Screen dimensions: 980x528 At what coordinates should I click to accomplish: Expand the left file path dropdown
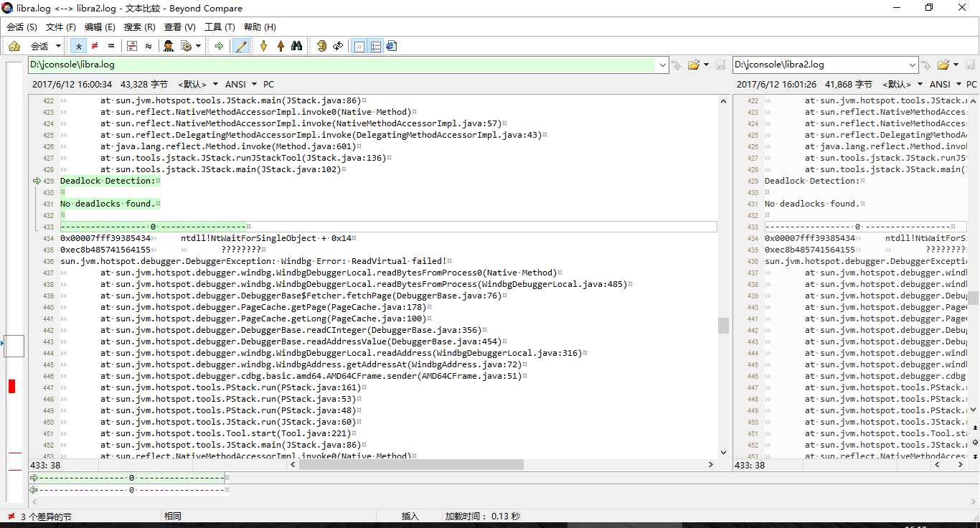[662, 65]
